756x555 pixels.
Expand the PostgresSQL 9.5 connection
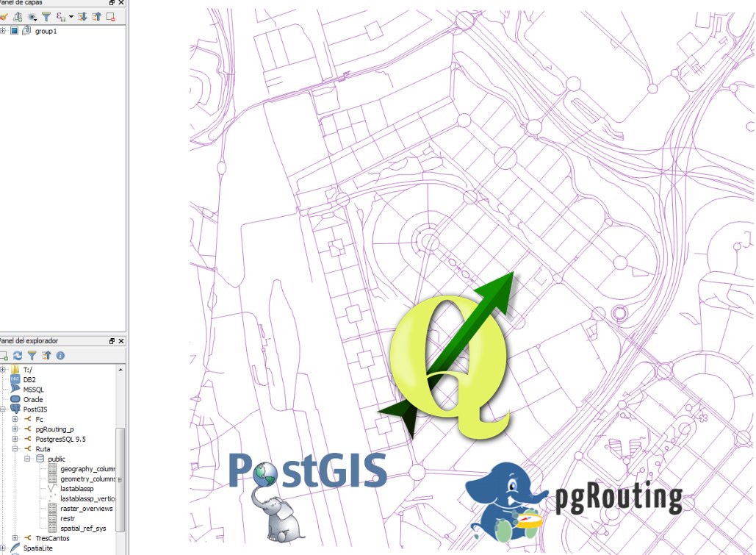point(15,439)
